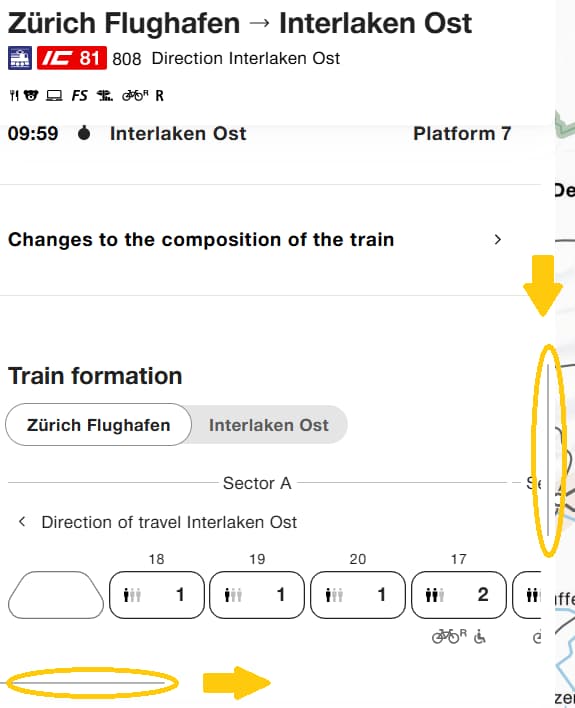Select the Zürich Flughafen formation toggle
Viewport: 575px width, 708px height.
[98, 425]
